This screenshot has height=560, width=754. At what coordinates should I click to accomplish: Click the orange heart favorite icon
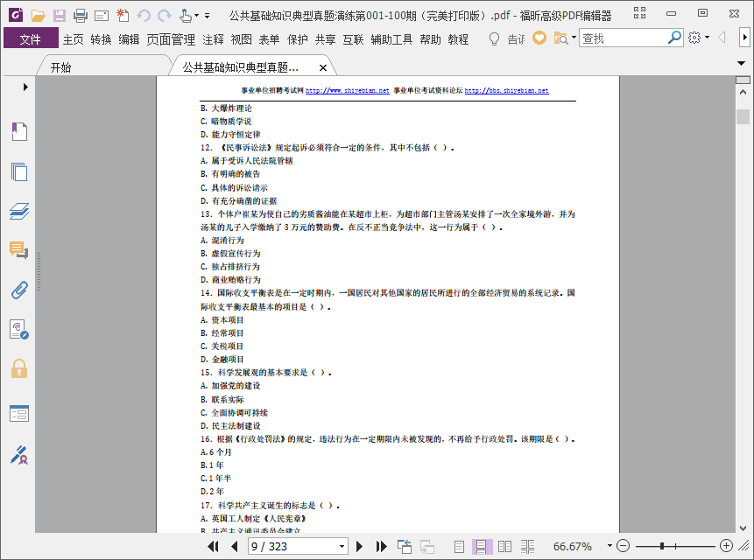[x=539, y=38]
